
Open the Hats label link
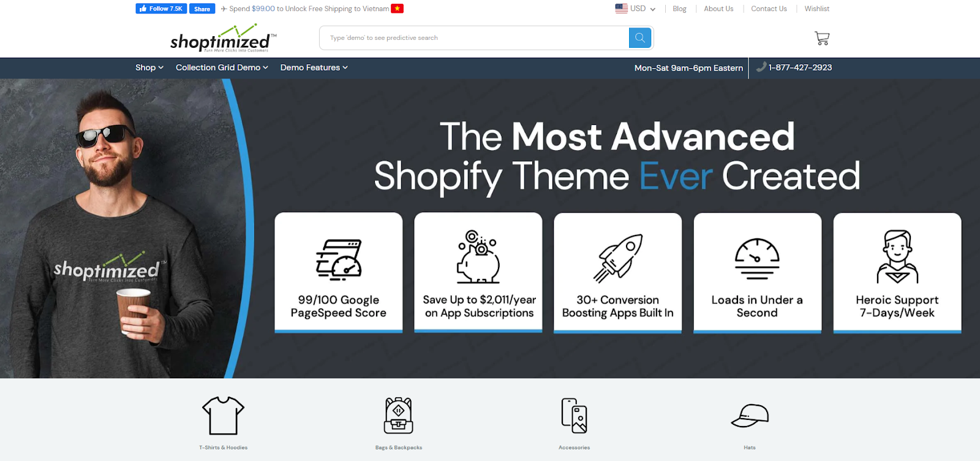click(x=750, y=448)
